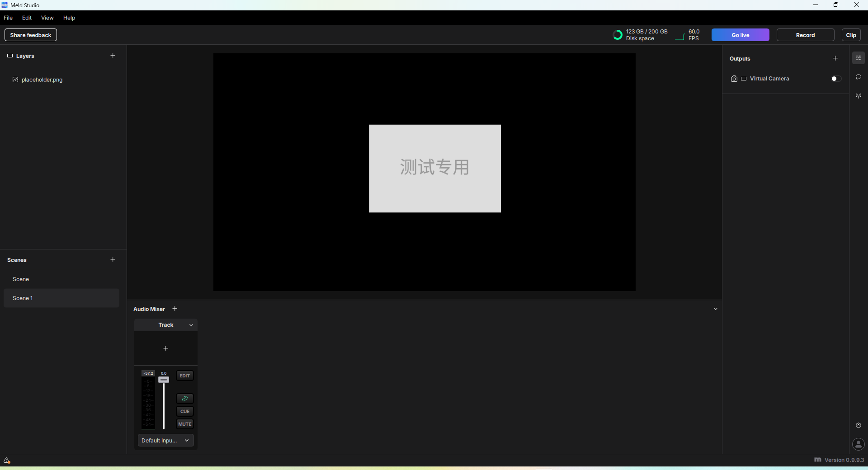868x470 pixels.
Task: Adjust the track volume slider
Action: tap(163, 380)
